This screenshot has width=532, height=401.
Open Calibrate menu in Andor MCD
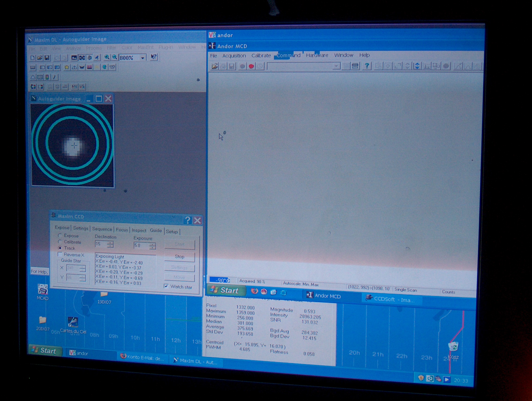[261, 55]
